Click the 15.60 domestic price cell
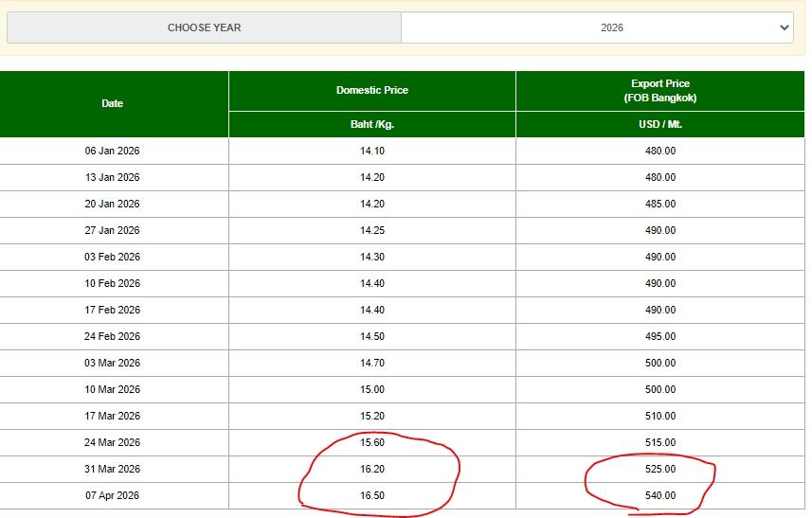Screen dimensions: 812x518 [x=371, y=442]
